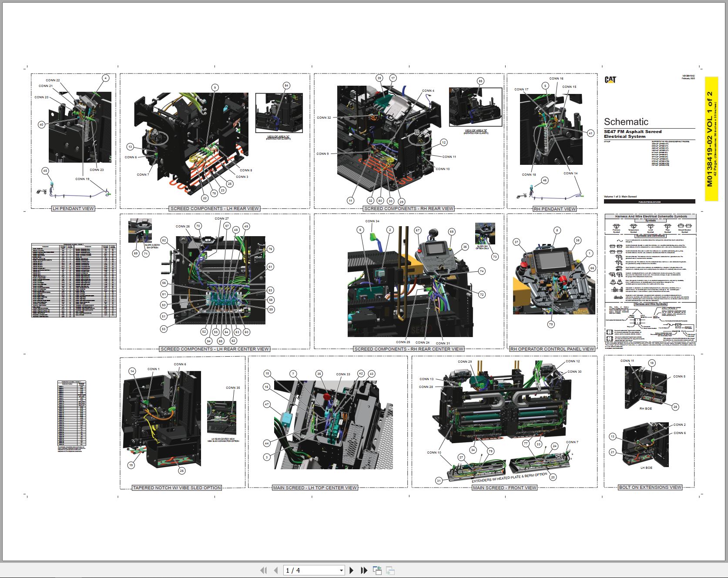Screen dimensions: 728x578
Task: Click 'SE47 FM Asphalt Screed' heading
Action: 633,131
